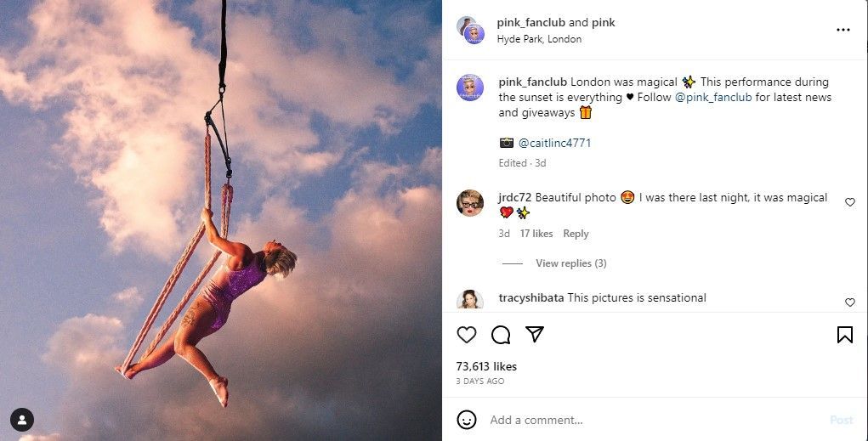This screenshot has width=868, height=441.
Task: Save post with the bookmark icon
Action: 844,335
